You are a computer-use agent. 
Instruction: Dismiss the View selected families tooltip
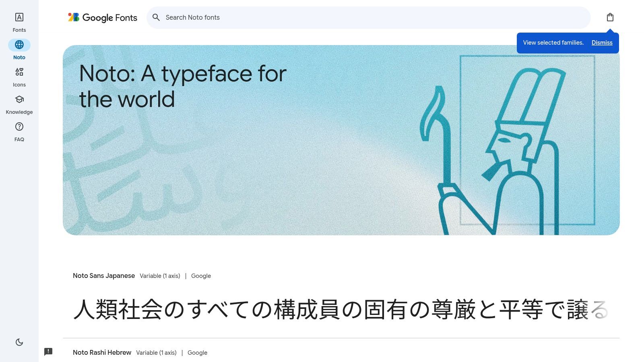pos(602,43)
